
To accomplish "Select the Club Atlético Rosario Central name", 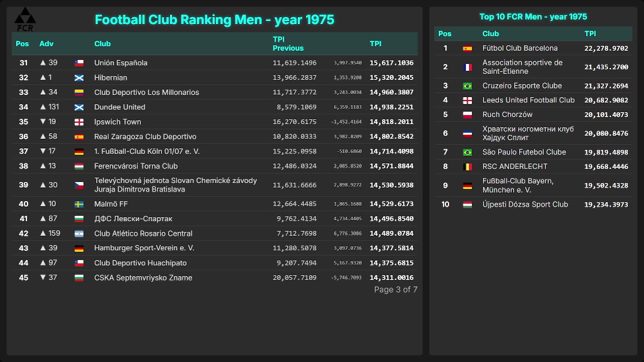I will coord(143,233).
